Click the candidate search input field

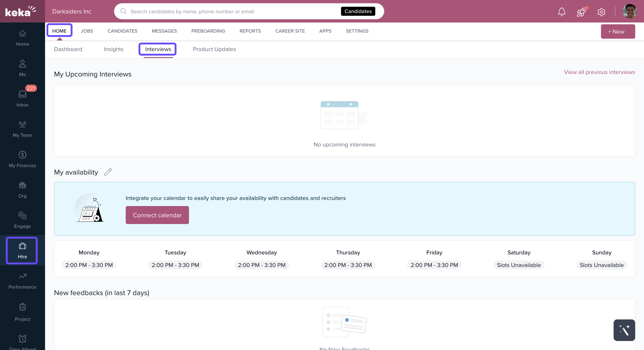(232, 11)
